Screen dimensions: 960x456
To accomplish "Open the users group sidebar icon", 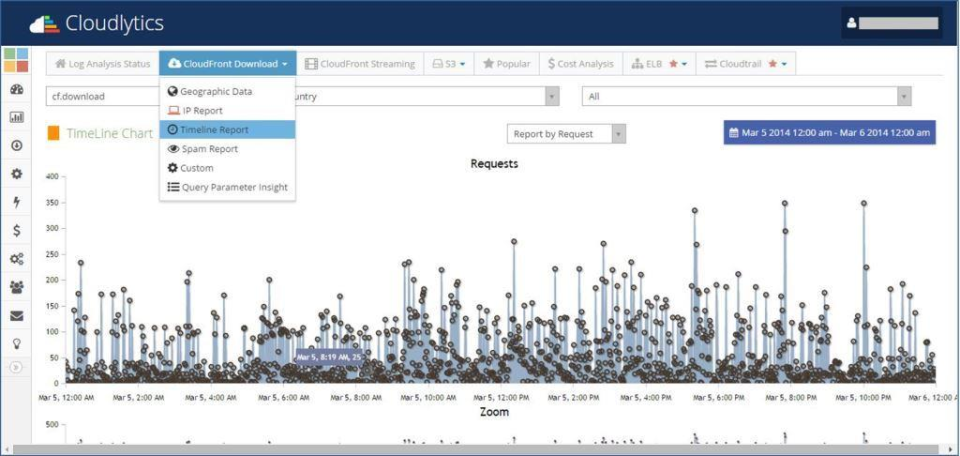I will [17, 287].
